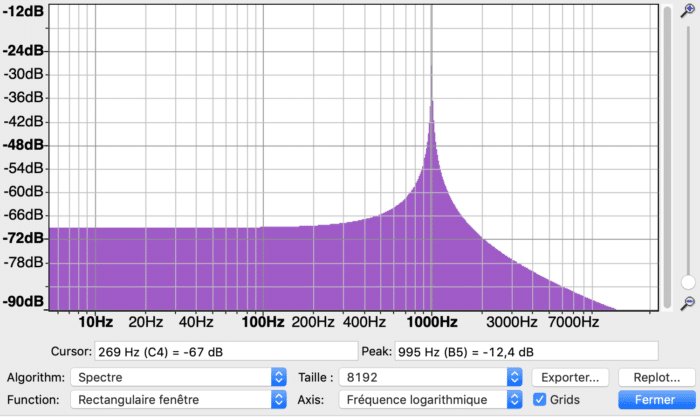Click the 10Hz frequency axis label
This screenshot has height=417, width=700.
(96, 322)
